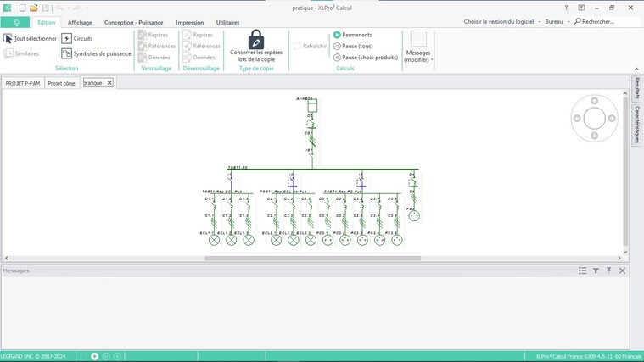644x362 pixels.
Task: Click the Redo arrow icon
Action: pos(77,8)
